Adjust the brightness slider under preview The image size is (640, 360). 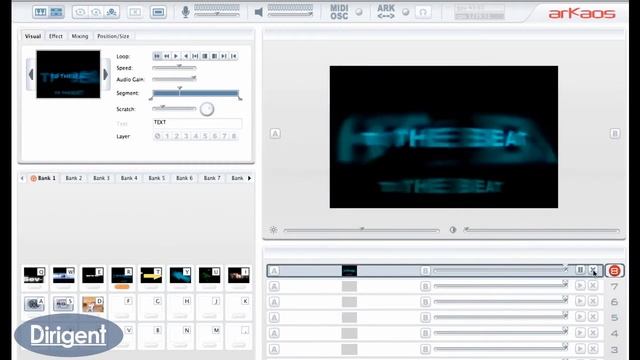pyautogui.click(x=362, y=230)
